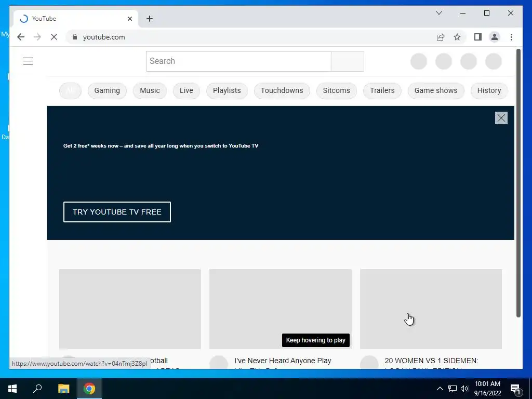
Task: Click the YouTube TV promo text
Action: [x=161, y=146]
